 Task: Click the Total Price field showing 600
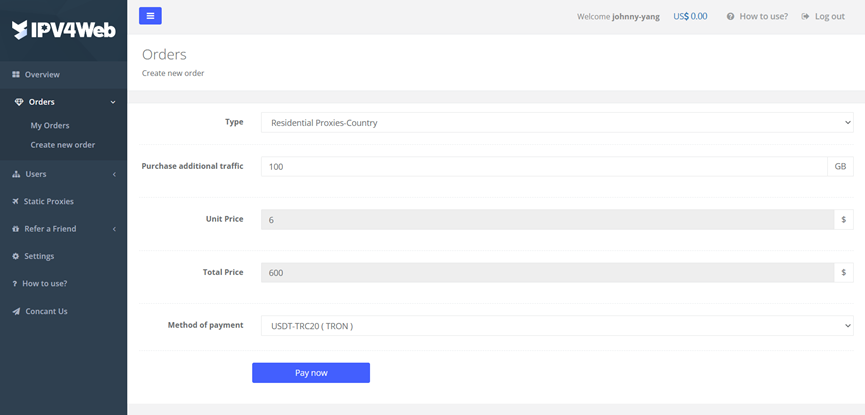point(547,273)
